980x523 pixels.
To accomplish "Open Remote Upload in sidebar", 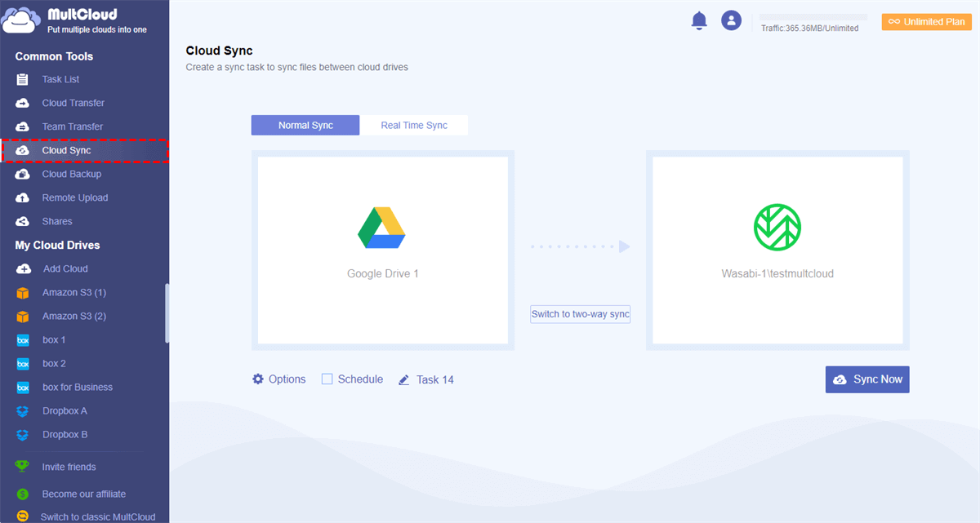I will click(75, 197).
